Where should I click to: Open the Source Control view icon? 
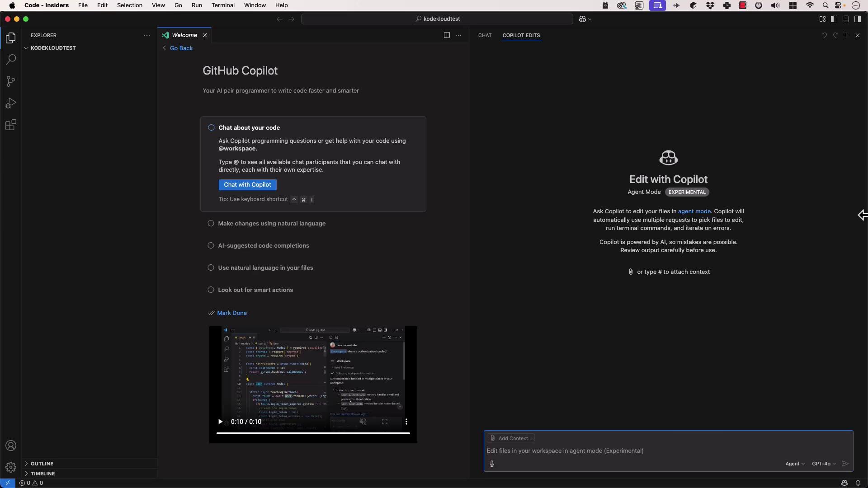(11, 81)
